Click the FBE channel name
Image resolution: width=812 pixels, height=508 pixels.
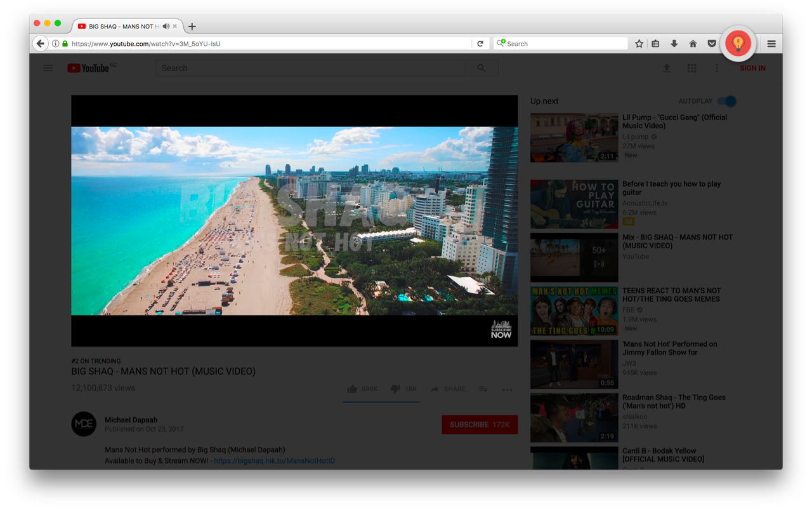pyautogui.click(x=629, y=310)
